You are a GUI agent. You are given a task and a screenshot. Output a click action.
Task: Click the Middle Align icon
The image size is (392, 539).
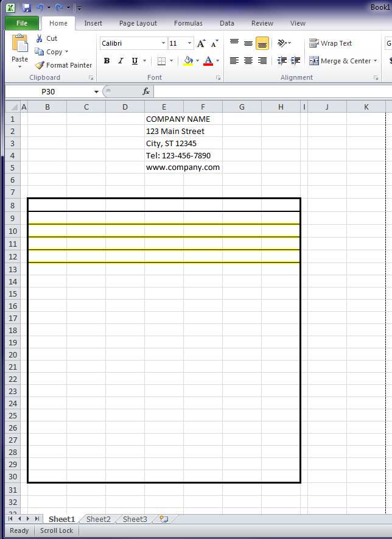point(248,43)
